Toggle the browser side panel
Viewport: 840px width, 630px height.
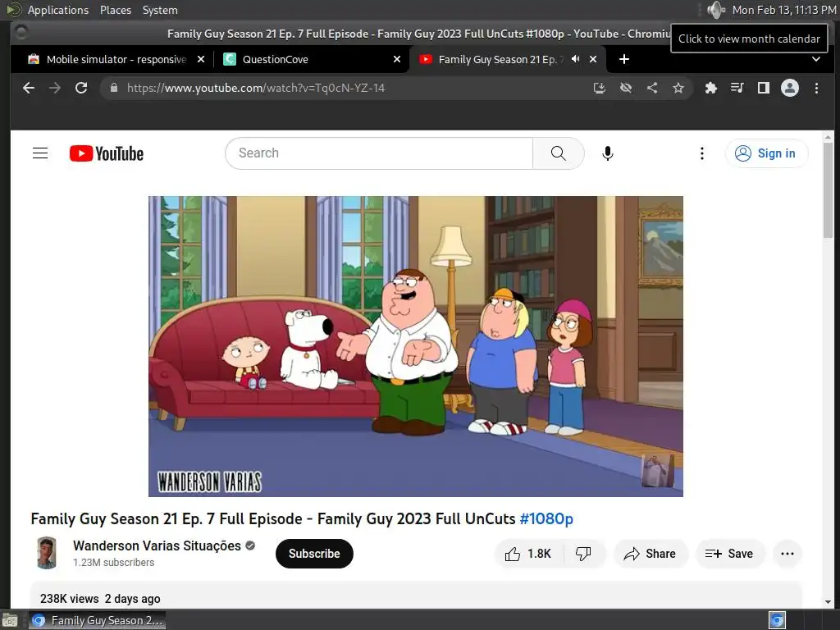tap(764, 88)
